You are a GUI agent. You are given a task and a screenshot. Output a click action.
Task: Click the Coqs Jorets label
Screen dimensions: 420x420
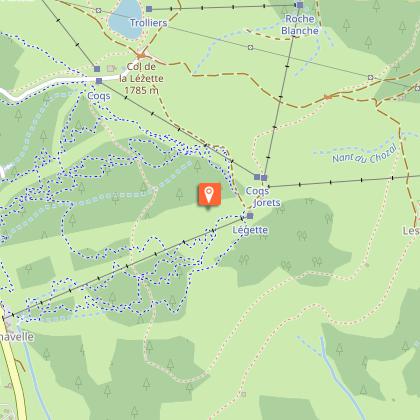(x=263, y=197)
